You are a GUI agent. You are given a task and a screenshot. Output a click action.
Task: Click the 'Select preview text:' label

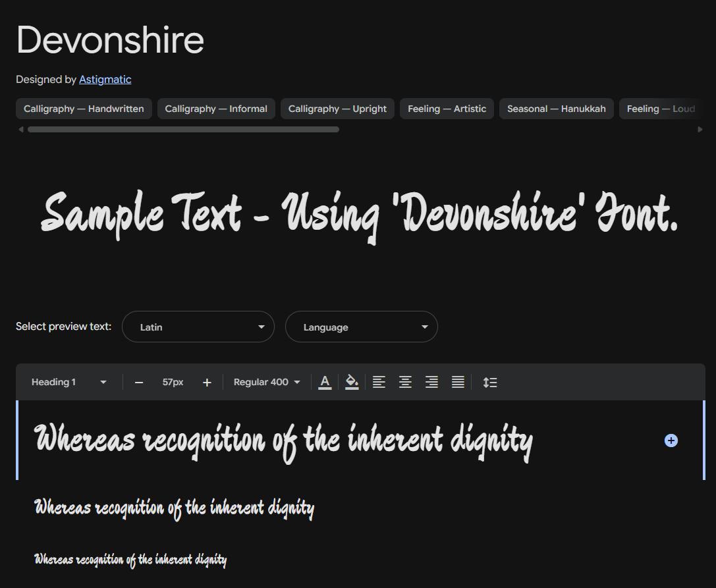(x=63, y=327)
